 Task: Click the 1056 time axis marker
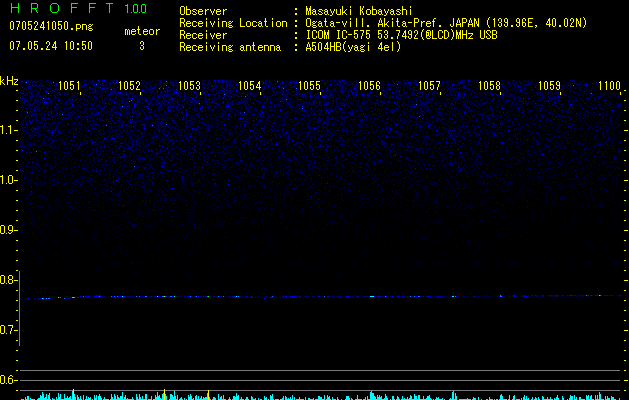click(x=369, y=86)
